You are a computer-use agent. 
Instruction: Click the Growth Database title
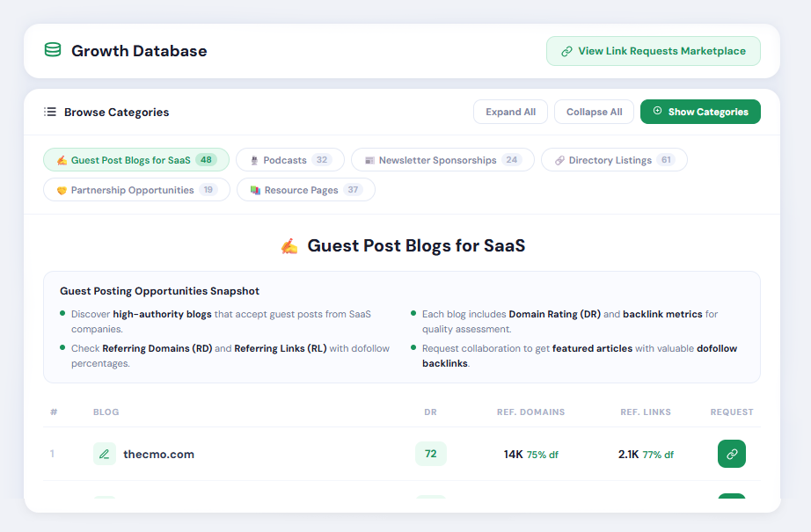click(139, 51)
